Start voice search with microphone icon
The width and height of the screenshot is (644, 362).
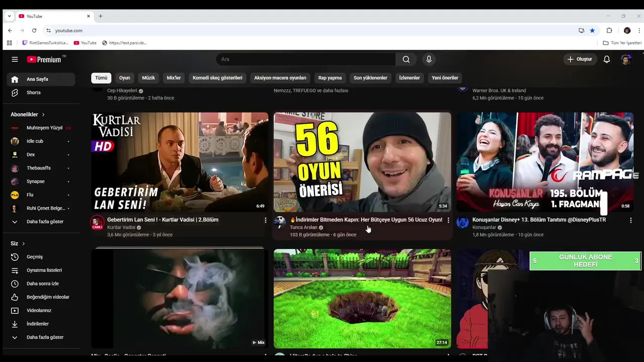429,59
